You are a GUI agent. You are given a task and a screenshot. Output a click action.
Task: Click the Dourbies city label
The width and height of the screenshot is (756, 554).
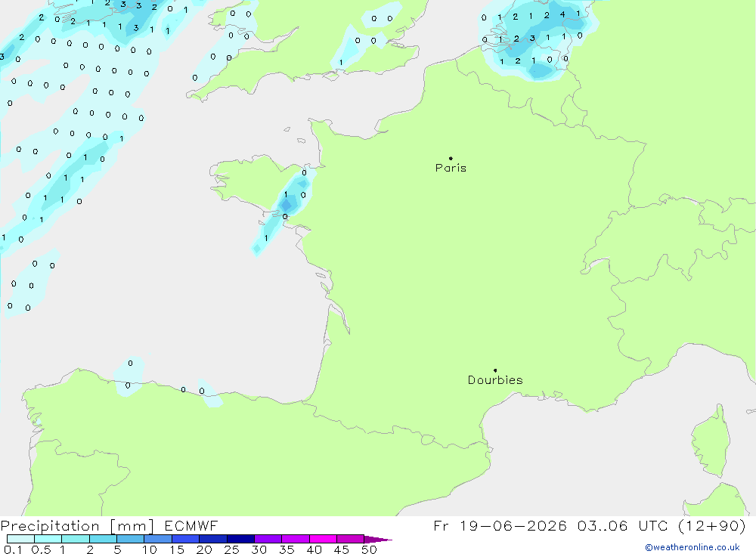tap(495, 380)
